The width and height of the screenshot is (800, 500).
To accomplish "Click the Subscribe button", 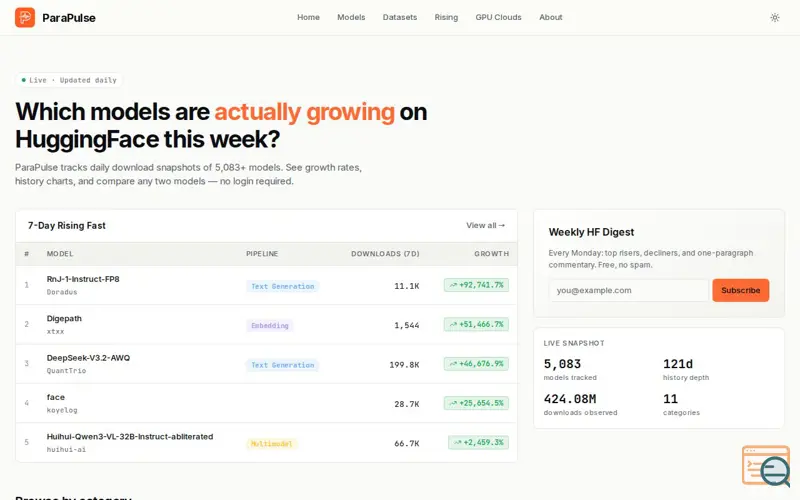I will point(740,290).
